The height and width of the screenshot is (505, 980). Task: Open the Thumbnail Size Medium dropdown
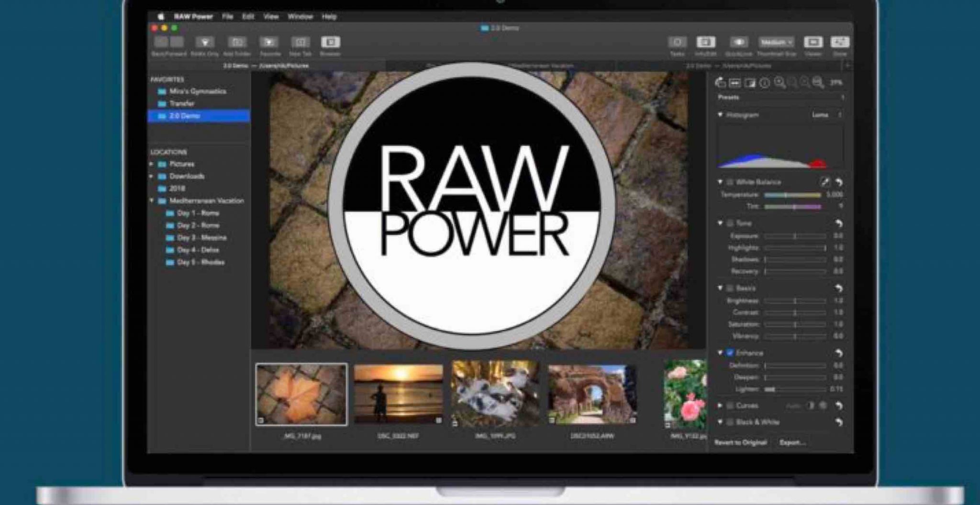tap(776, 43)
